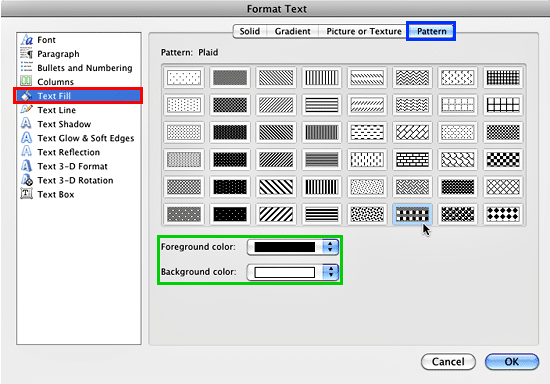Choose the Small confetti pattern swatch
The image size is (550, 384).
[367, 187]
